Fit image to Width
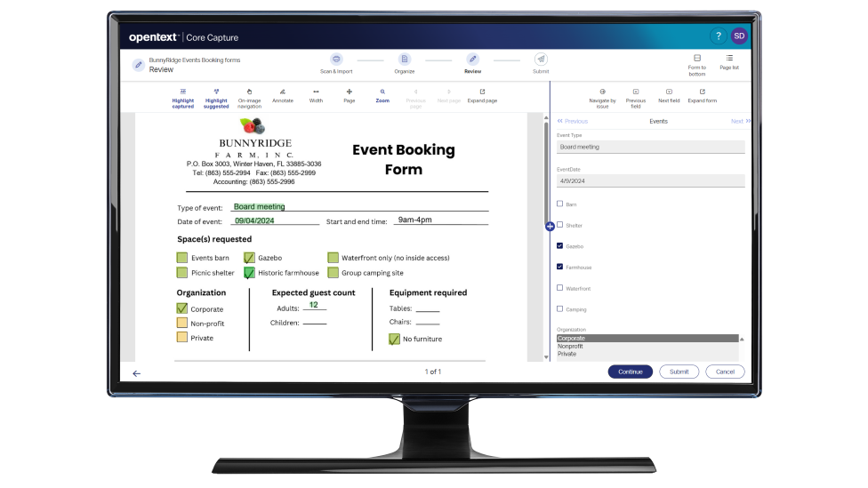 (316, 96)
